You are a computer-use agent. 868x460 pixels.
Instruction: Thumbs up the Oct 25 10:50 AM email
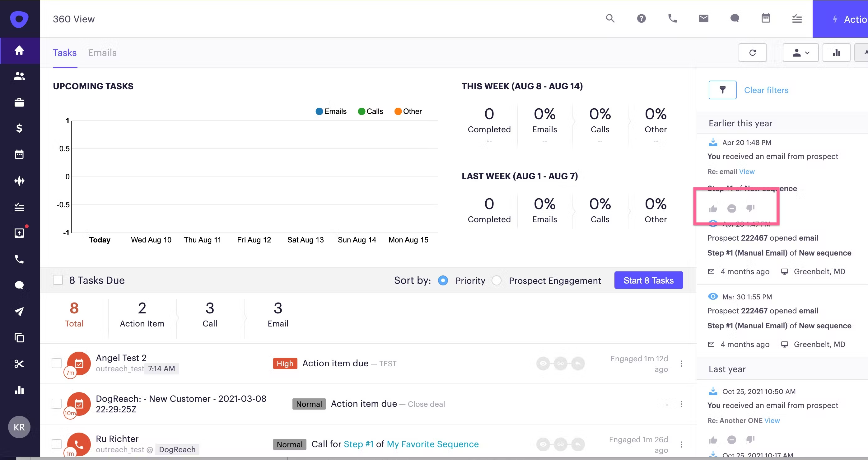click(713, 440)
